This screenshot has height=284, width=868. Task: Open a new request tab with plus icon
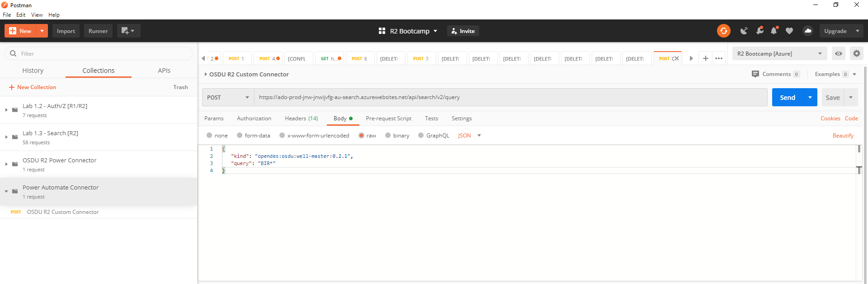705,58
